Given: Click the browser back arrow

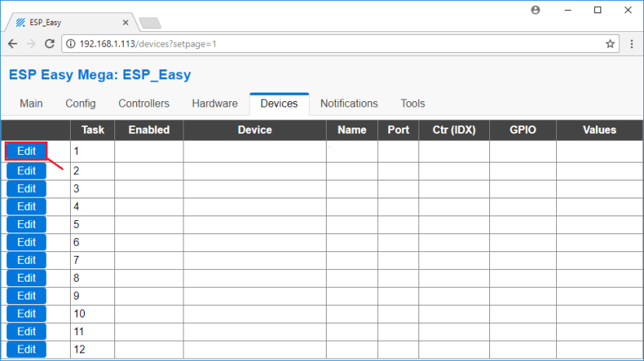Looking at the screenshot, I should [x=12, y=44].
